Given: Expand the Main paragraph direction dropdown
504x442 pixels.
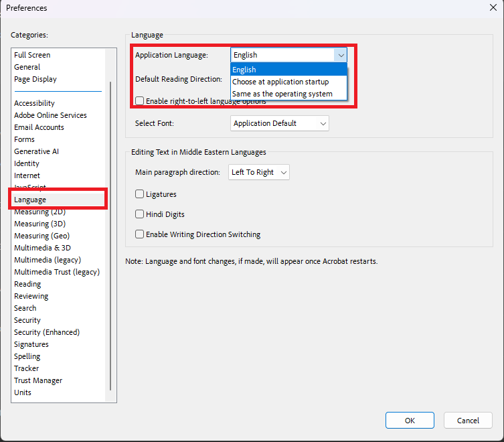Looking at the screenshot, I should tap(259, 172).
